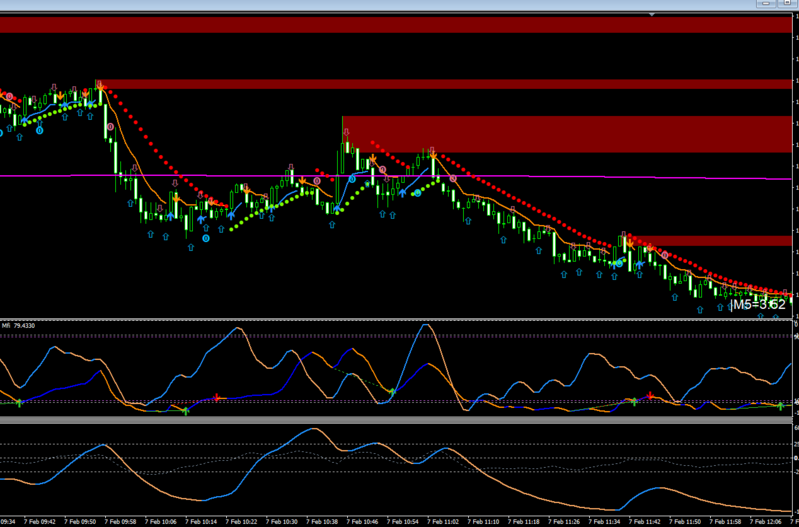Click the 7 Feb 10:54 time label

point(403,522)
